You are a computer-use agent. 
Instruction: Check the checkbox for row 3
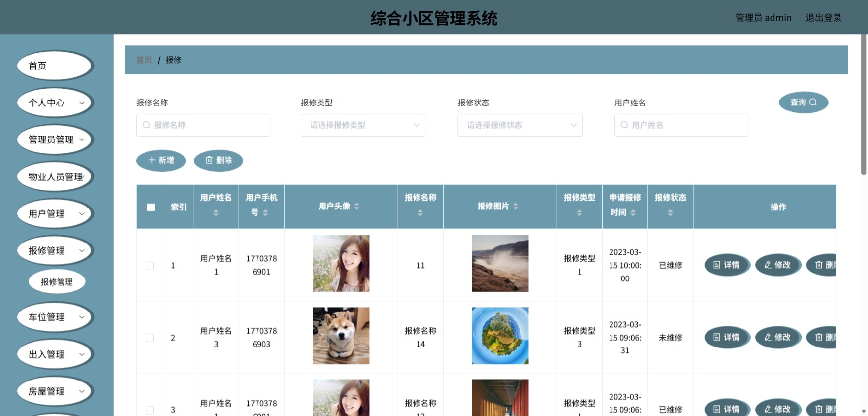tap(150, 410)
